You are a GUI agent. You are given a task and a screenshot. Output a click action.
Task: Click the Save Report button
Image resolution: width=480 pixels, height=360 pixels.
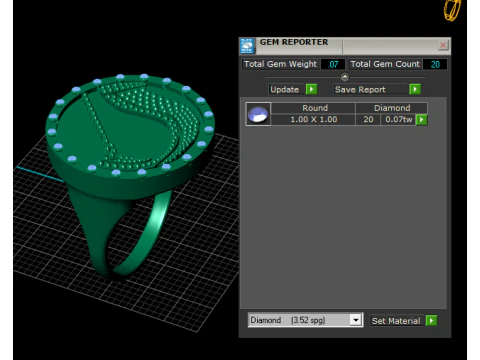pyautogui.click(x=370, y=89)
